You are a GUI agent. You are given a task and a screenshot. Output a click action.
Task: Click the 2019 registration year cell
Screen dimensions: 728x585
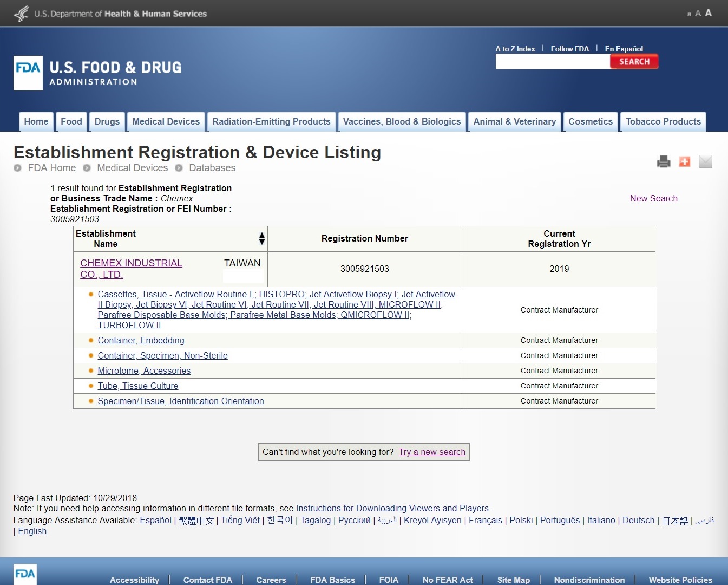click(x=559, y=269)
